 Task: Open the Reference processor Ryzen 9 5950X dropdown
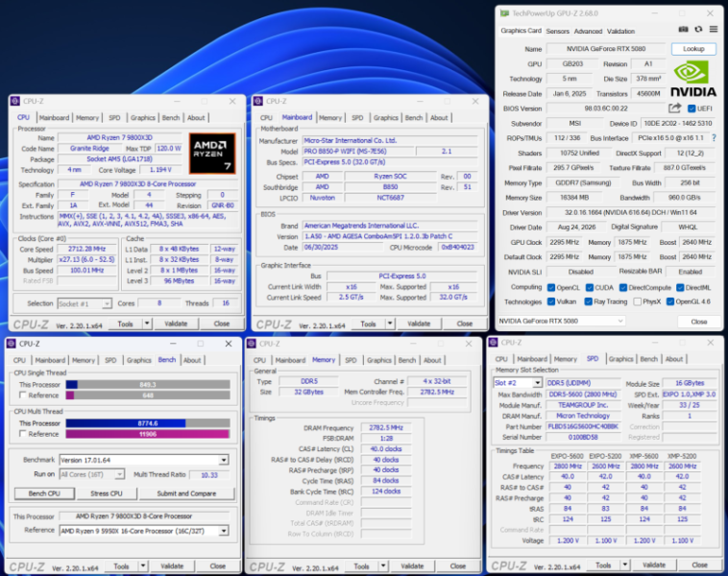point(224,531)
